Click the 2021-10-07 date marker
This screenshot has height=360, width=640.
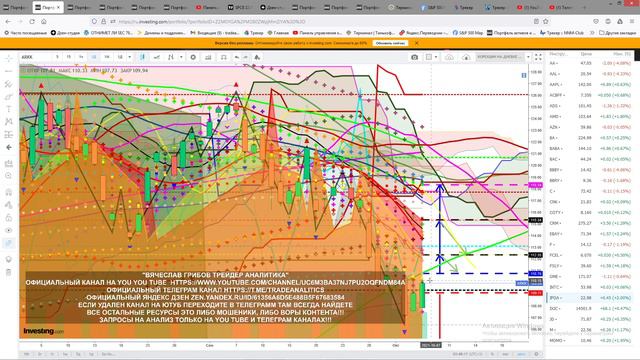431,345
